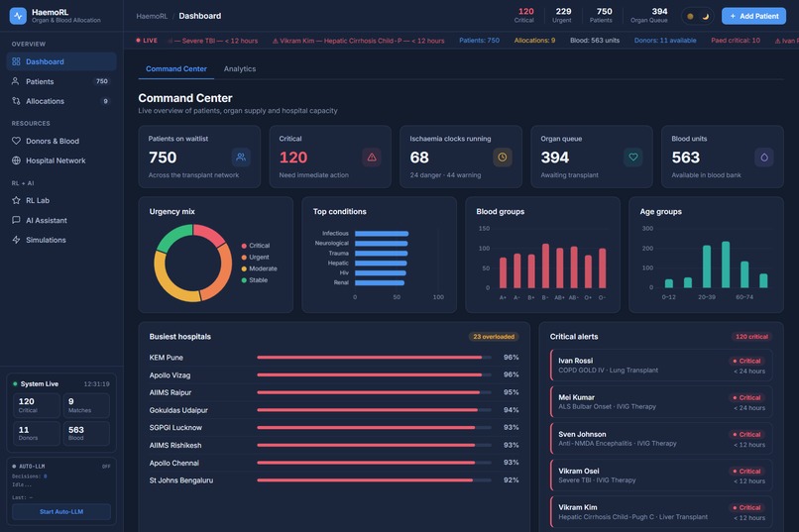This screenshot has height=532, width=799.
Task: Open Donors & Blood page
Action: pyautogui.click(x=61, y=141)
